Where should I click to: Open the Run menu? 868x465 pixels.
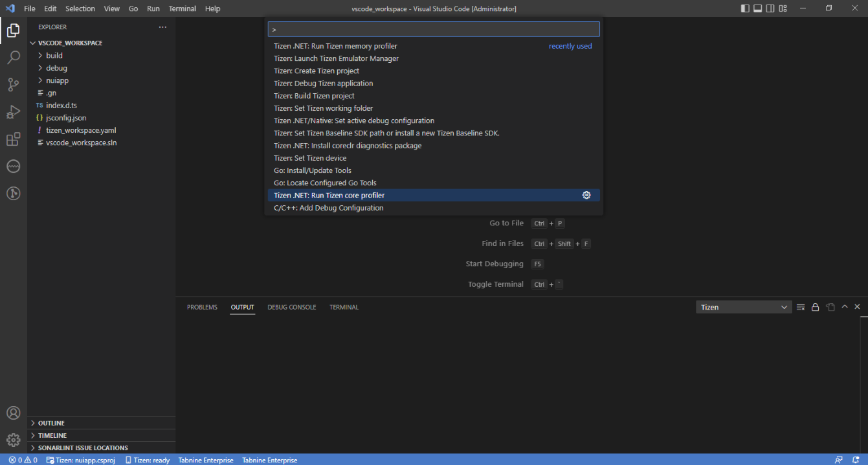[x=153, y=8]
